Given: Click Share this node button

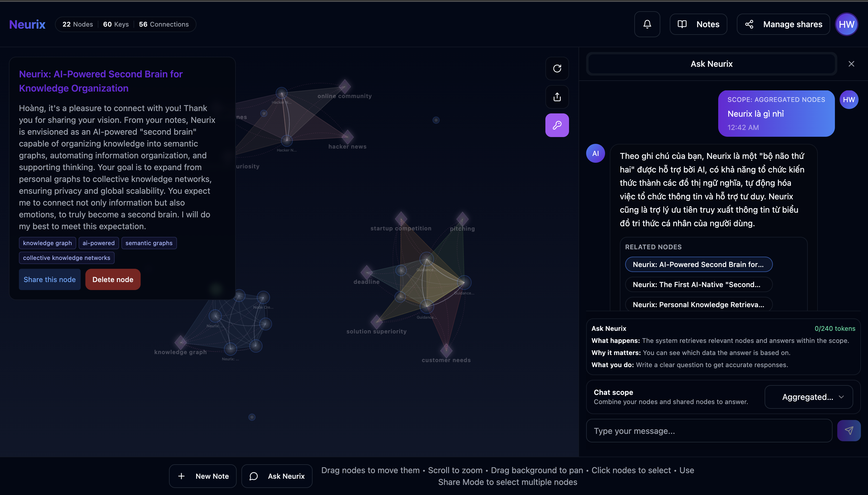Looking at the screenshot, I should click(x=50, y=279).
